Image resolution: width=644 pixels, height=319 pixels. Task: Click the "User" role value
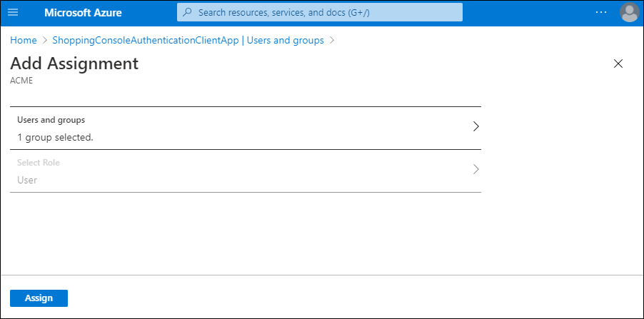pos(27,180)
